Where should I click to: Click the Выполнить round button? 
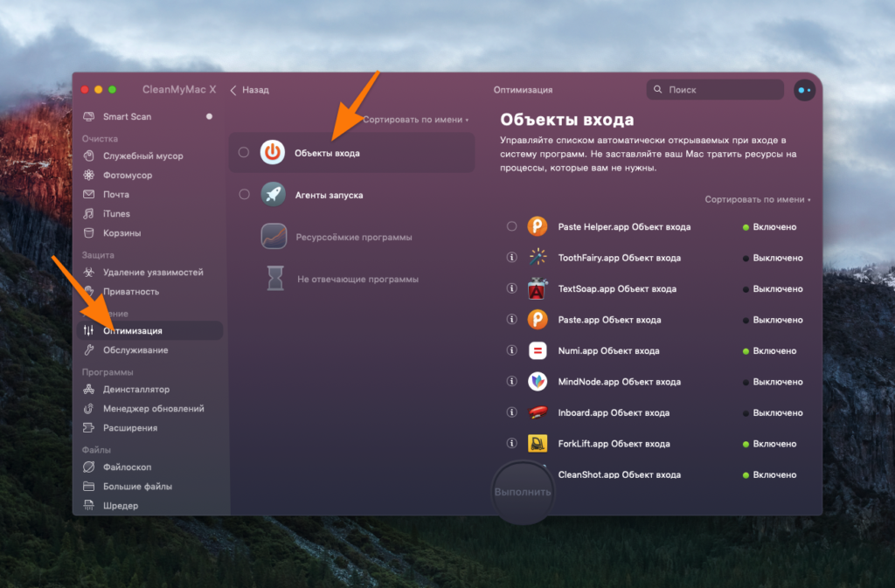point(523,492)
